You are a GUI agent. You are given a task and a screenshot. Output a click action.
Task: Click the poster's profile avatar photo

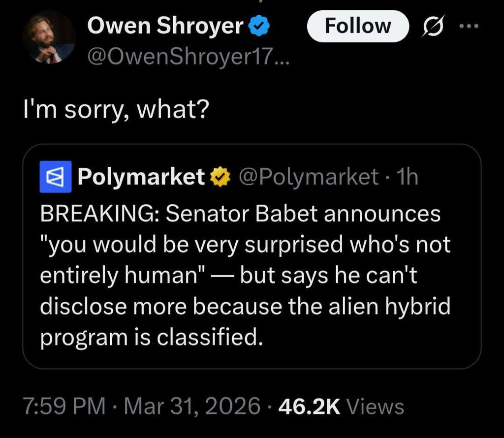click(49, 38)
